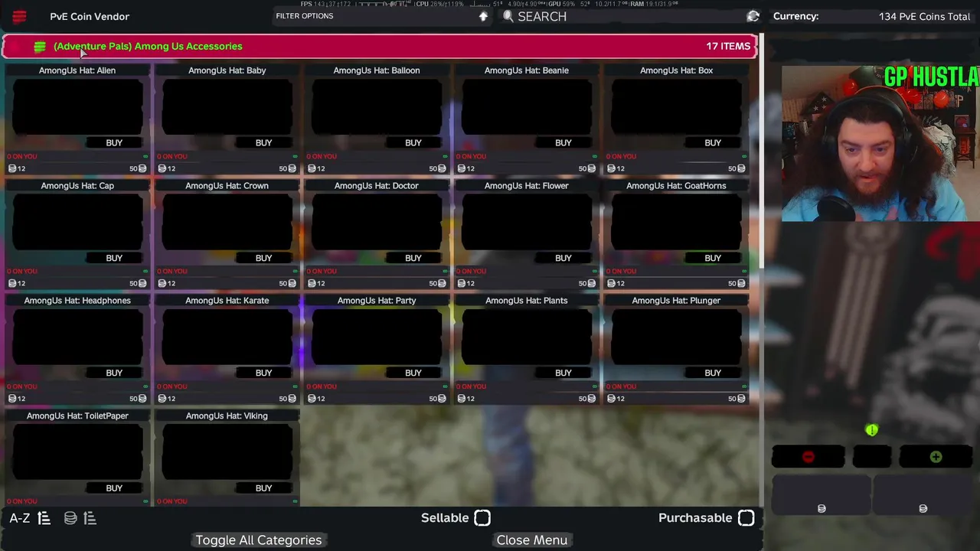
Task: Click sell-price coin icon on Headphones hat
Action: [x=12, y=399]
